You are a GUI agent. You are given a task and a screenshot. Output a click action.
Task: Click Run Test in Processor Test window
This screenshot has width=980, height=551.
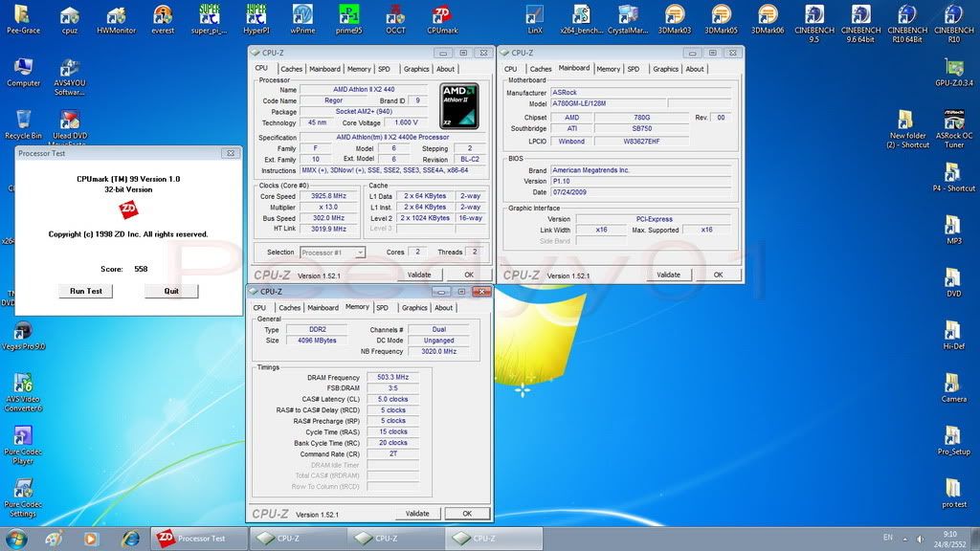(x=85, y=291)
